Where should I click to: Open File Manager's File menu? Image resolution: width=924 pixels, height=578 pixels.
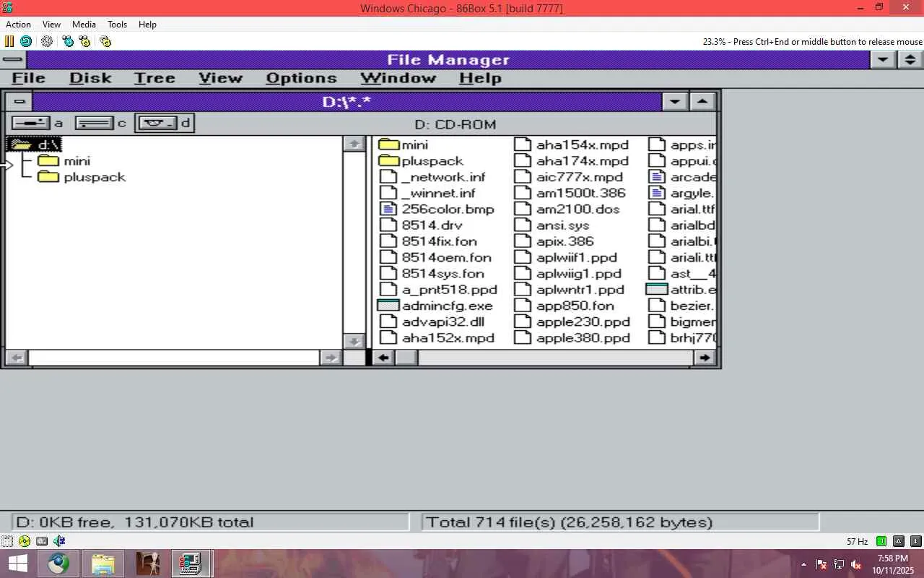click(x=29, y=78)
